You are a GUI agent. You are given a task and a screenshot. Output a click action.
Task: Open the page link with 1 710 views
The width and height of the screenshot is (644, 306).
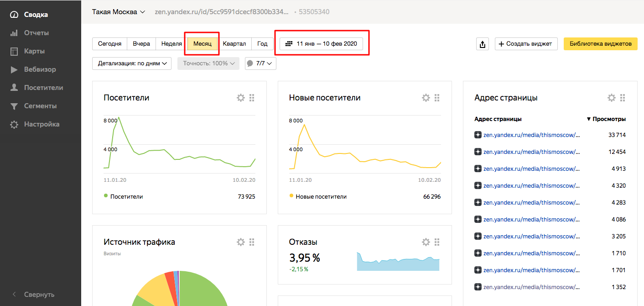532,253
